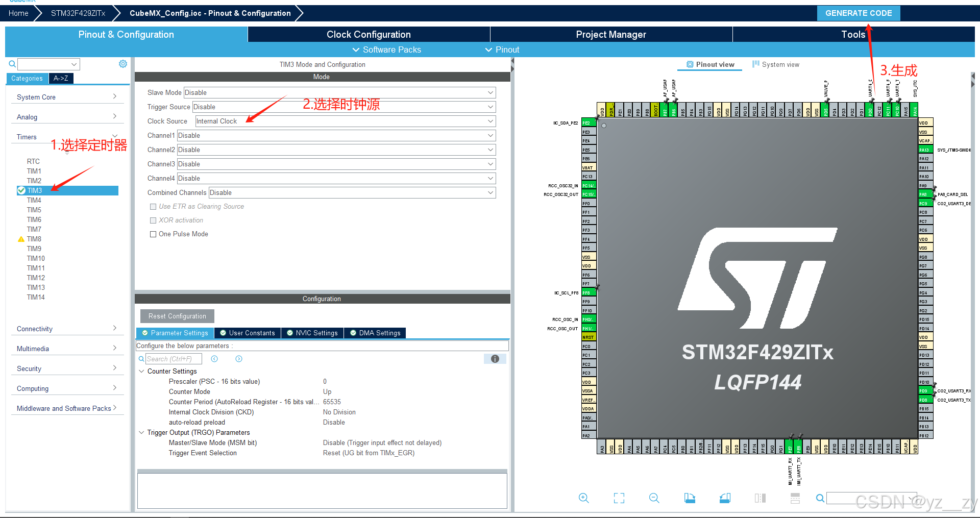Click the GENERATE CODE button
980x518 pixels.
click(x=858, y=13)
